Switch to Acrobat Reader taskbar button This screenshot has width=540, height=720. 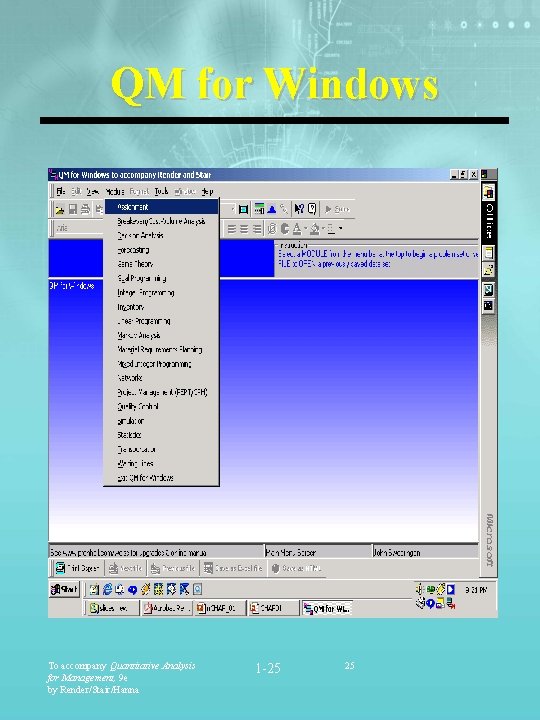[166, 608]
